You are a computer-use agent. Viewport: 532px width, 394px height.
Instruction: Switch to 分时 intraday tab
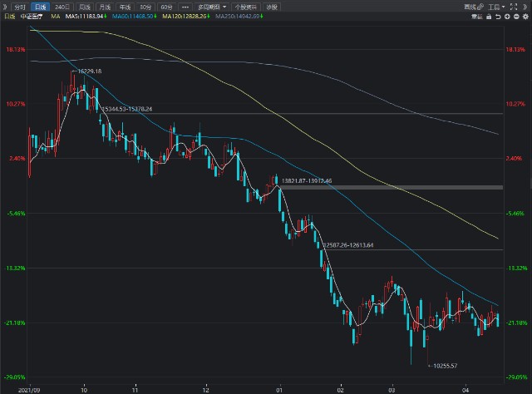19,6
